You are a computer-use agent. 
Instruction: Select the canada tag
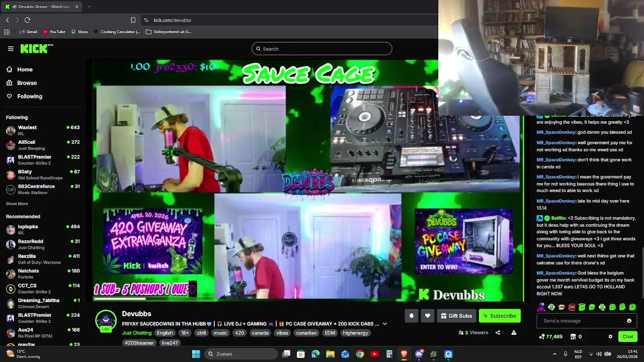point(260,333)
